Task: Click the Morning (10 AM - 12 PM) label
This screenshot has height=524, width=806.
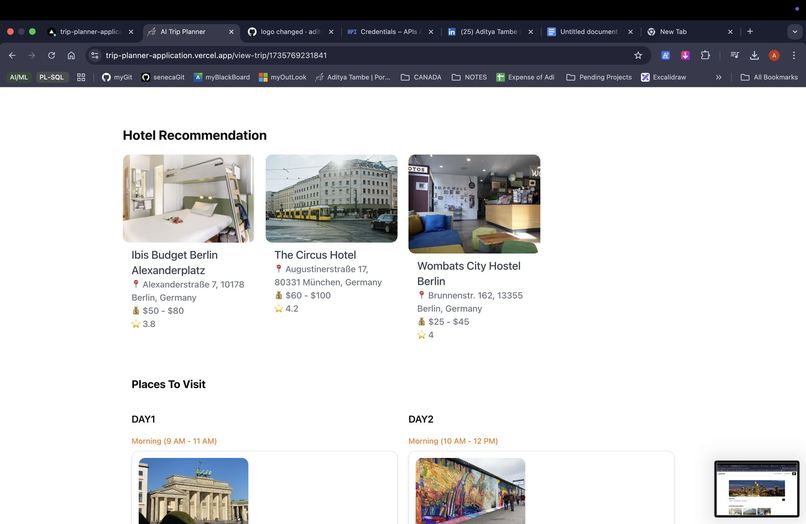Action: (x=453, y=441)
